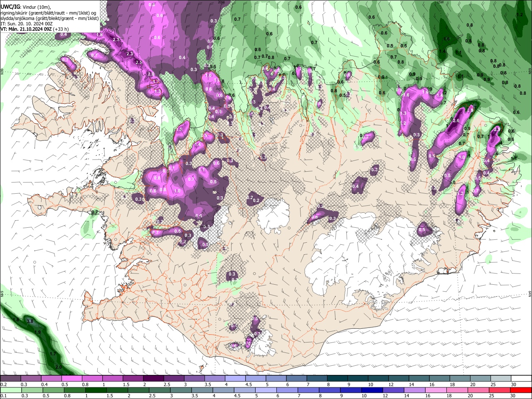Viewport: 532px width, 399px height.
Task: Select the 3.5–4 blue-grey rain legend swatch
Action: [x=202, y=390]
